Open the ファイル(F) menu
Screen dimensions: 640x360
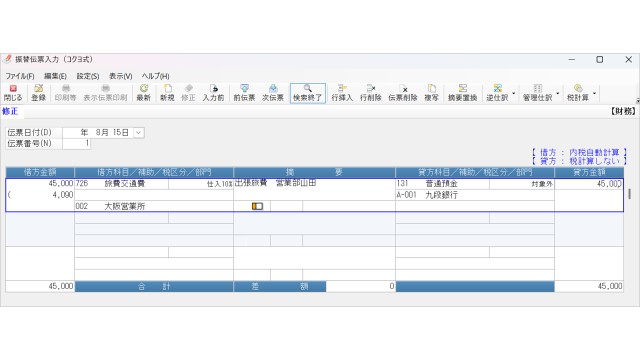pos(20,76)
